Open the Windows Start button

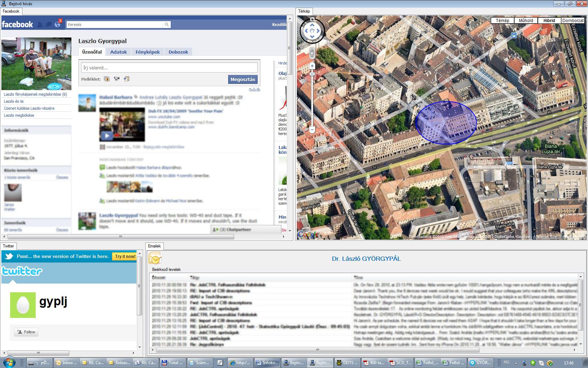click(x=9, y=362)
